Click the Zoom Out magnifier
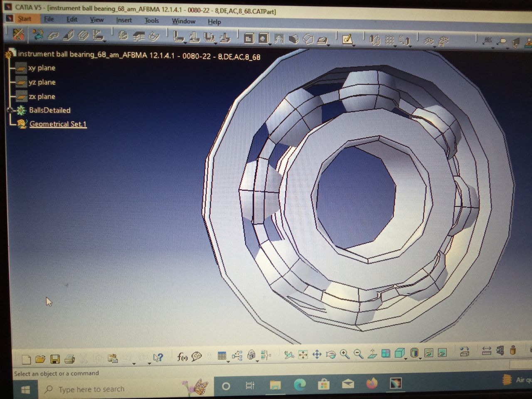This screenshot has height=399, width=532. pyautogui.click(x=358, y=354)
